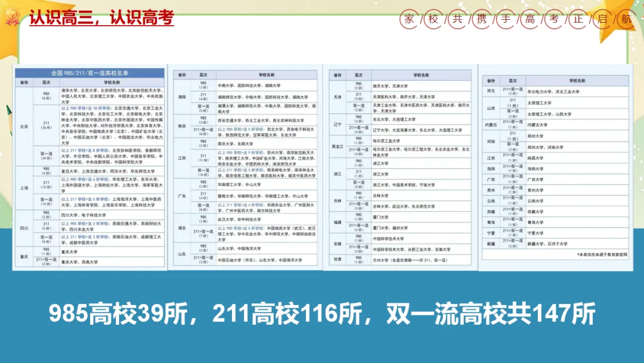Click the circled 共 character
The image size is (644, 363).
[x=457, y=19]
